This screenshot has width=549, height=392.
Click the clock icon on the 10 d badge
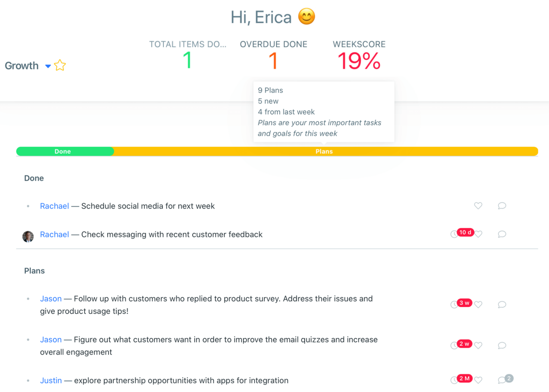click(454, 234)
